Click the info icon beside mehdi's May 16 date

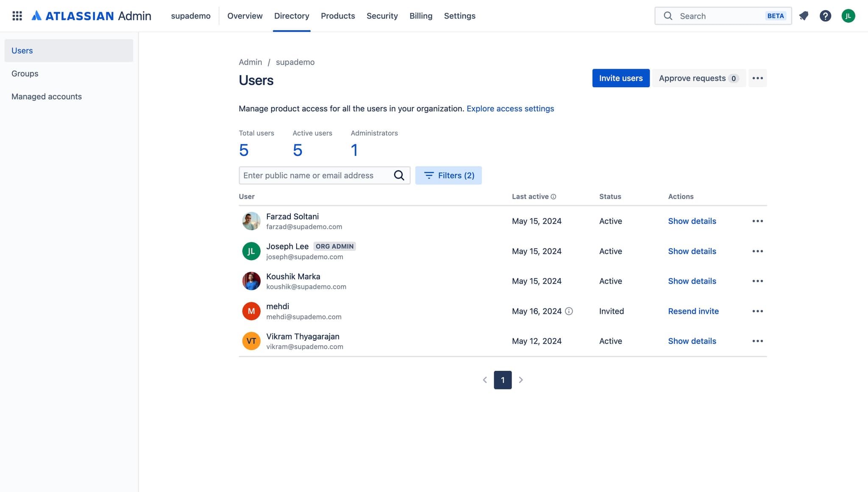[x=568, y=311]
